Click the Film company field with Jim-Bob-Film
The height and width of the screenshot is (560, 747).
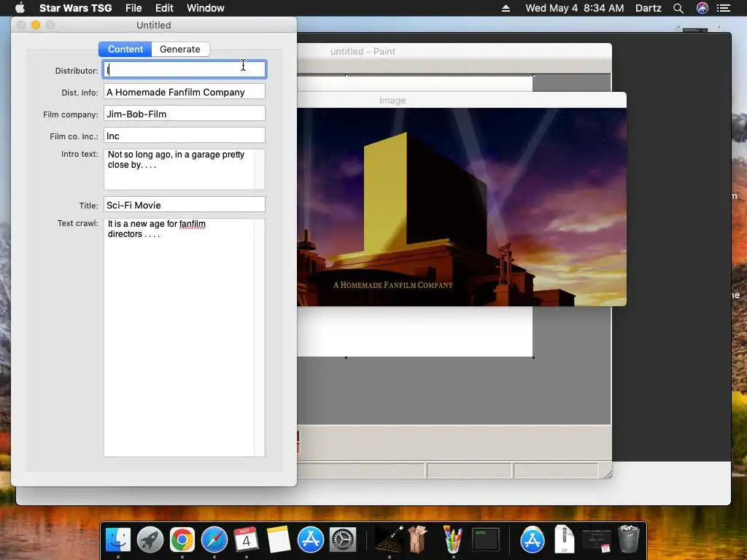185,114
